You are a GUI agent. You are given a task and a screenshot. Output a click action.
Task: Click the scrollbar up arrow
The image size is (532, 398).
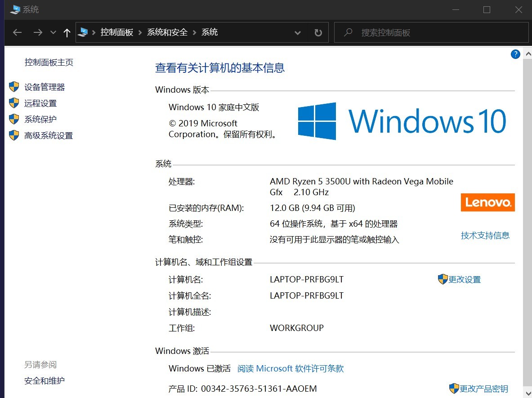pos(528,54)
